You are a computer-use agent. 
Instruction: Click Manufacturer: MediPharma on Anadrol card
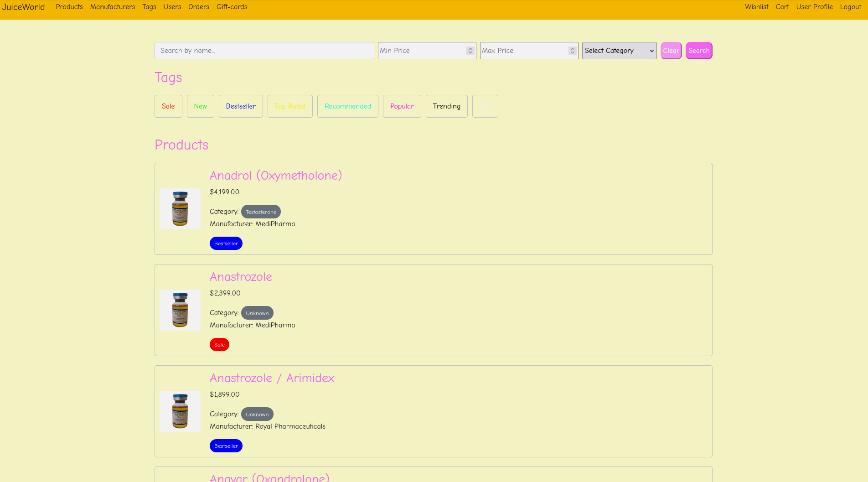252,224
